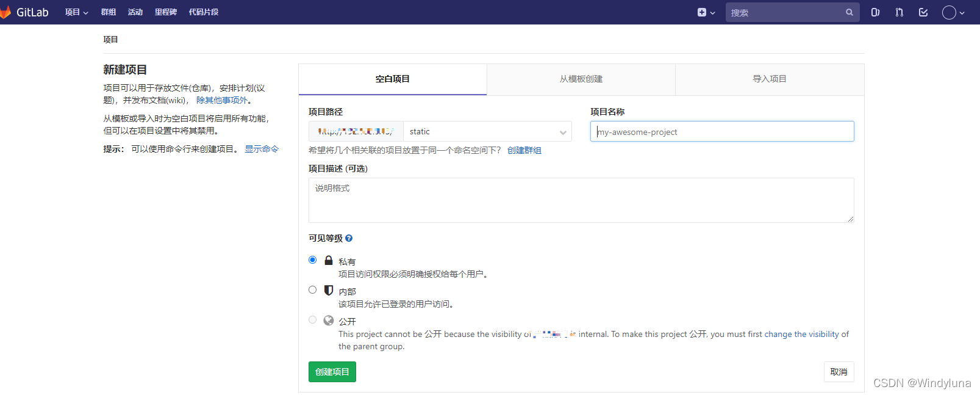Open the issues icon in navbar
Viewport: 980px width, 395px height.
coord(875,12)
